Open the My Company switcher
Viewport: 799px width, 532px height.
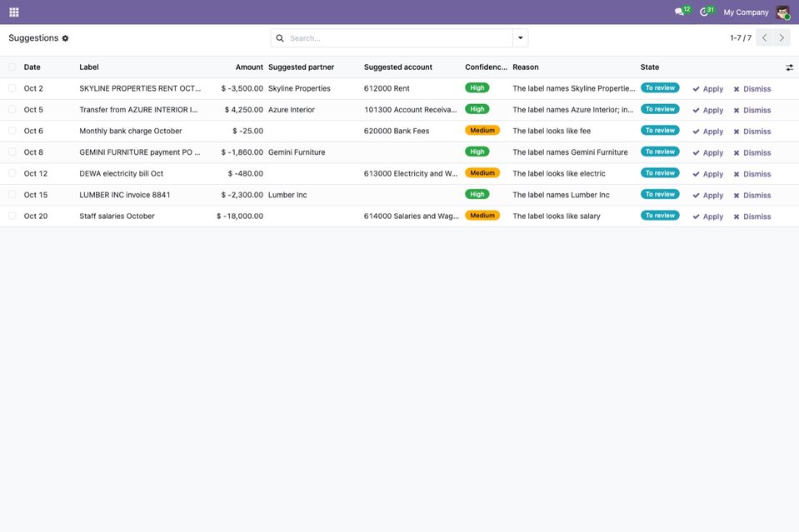pyautogui.click(x=746, y=12)
